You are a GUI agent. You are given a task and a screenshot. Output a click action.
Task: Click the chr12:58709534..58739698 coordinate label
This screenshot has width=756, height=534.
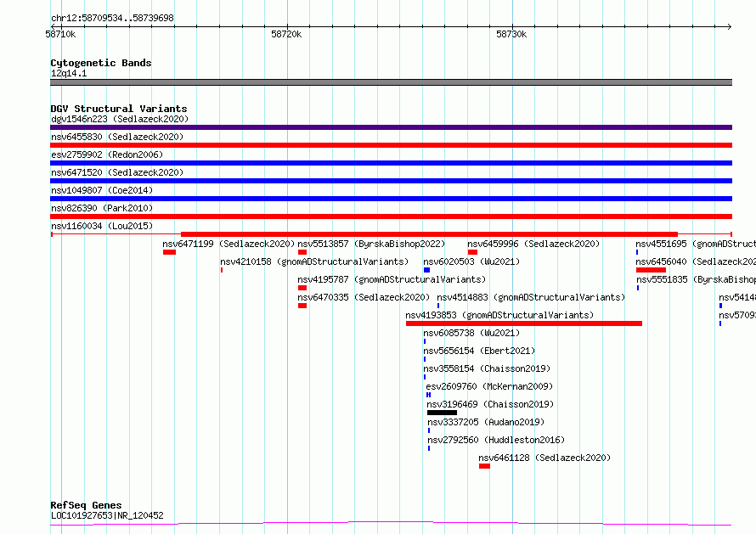[112, 18]
